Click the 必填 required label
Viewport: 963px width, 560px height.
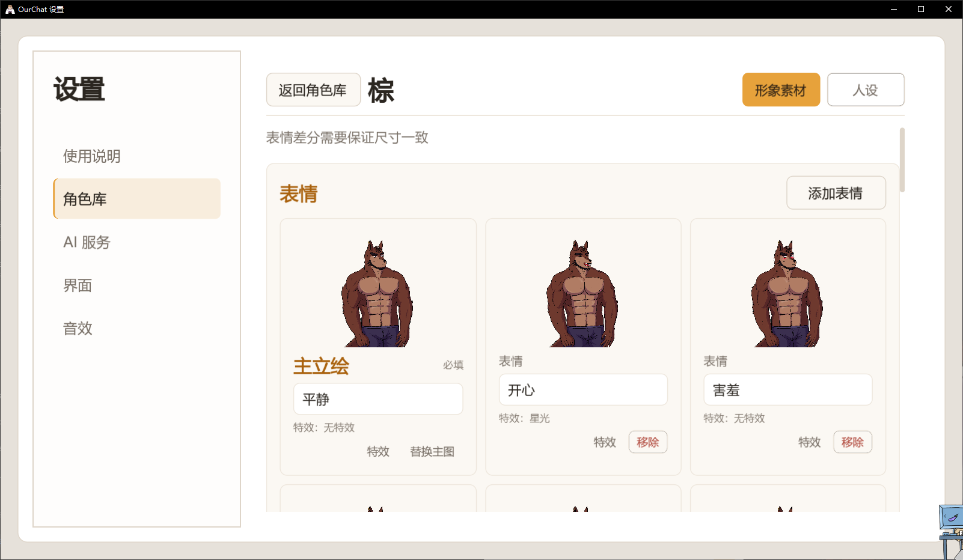tap(453, 365)
